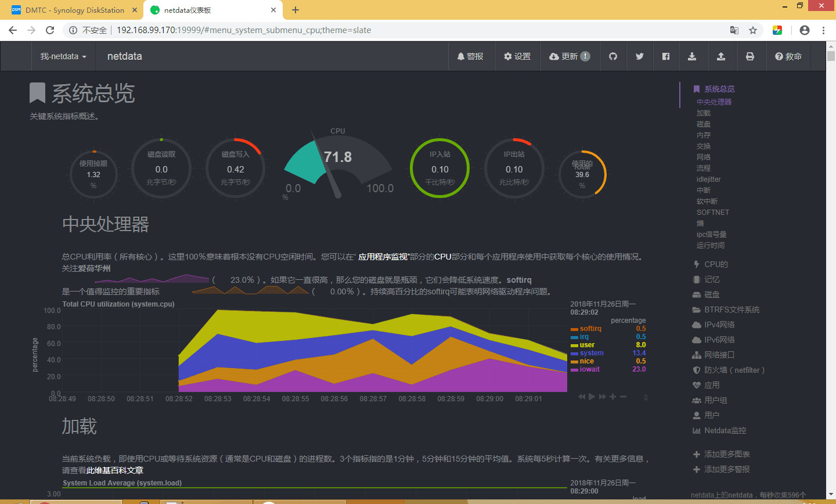Screen dimensions: 836x504
Task: Click the Twitter bird icon
Action: pyautogui.click(x=639, y=56)
